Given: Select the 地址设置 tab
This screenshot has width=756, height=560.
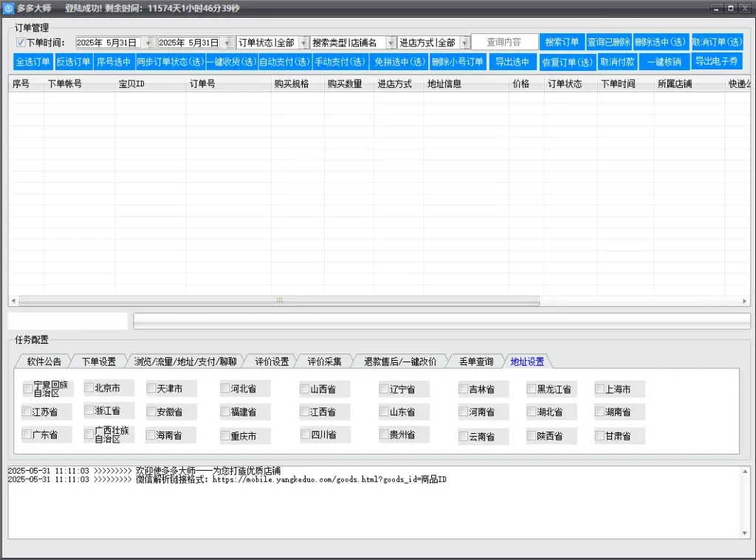Looking at the screenshot, I should click(527, 362).
